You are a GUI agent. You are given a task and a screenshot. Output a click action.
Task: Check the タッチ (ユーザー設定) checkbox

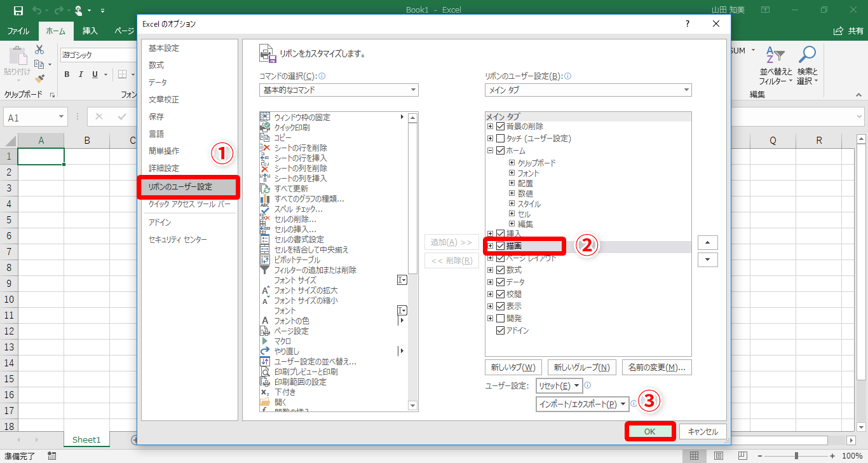click(500, 139)
